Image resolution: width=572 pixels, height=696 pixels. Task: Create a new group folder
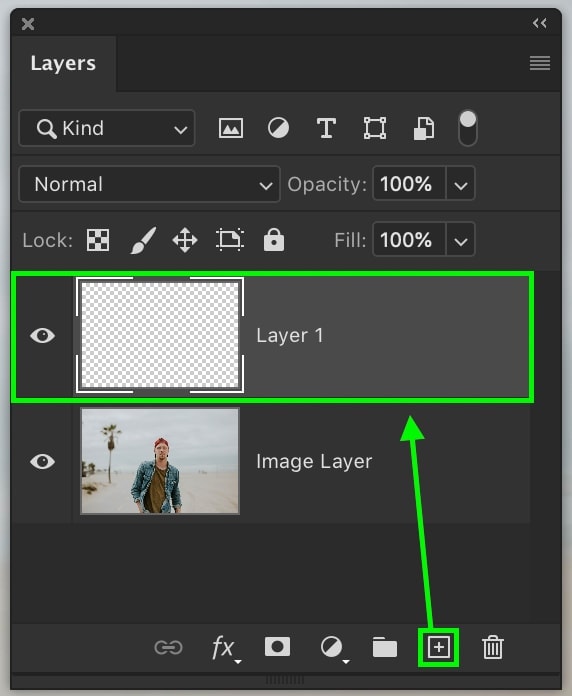(x=385, y=647)
